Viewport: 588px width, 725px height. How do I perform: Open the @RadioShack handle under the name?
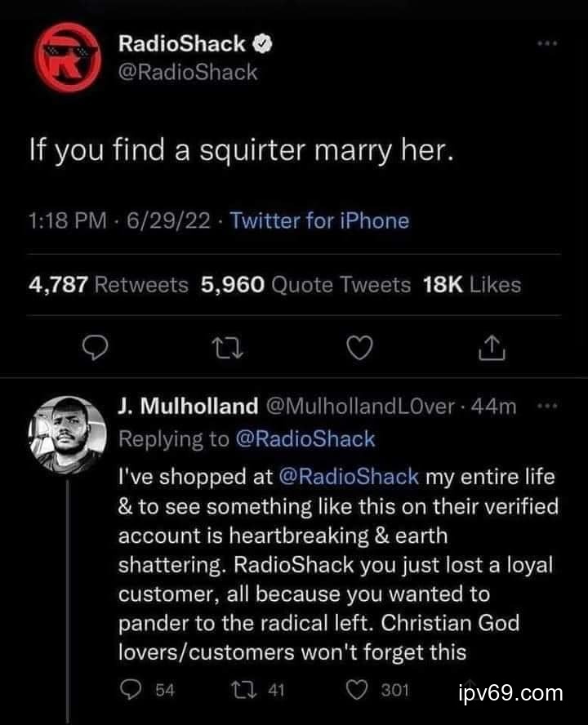point(188,72)
